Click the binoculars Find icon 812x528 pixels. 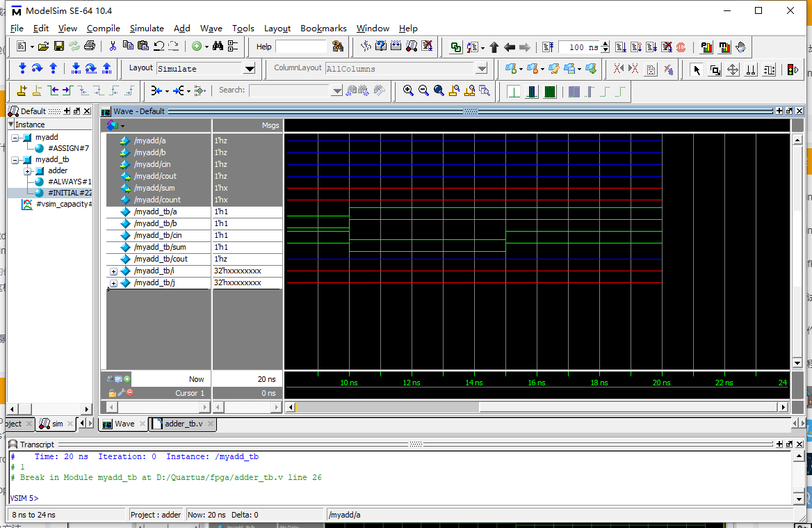pos(218,47)
